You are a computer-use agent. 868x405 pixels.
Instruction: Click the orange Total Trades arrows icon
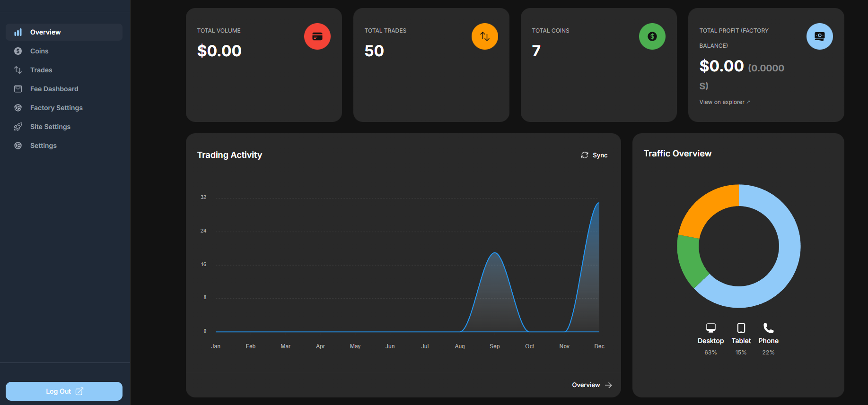point(485,36)
